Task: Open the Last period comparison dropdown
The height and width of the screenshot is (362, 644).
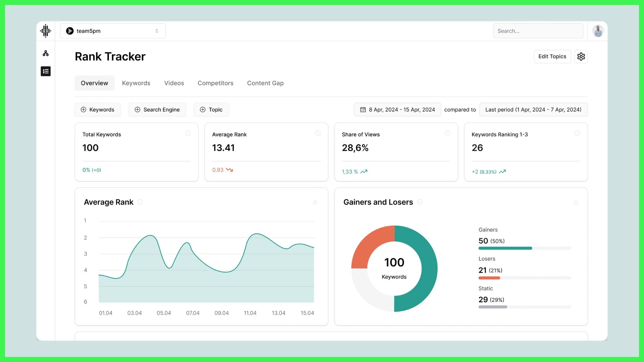Action: coord(533,110)
